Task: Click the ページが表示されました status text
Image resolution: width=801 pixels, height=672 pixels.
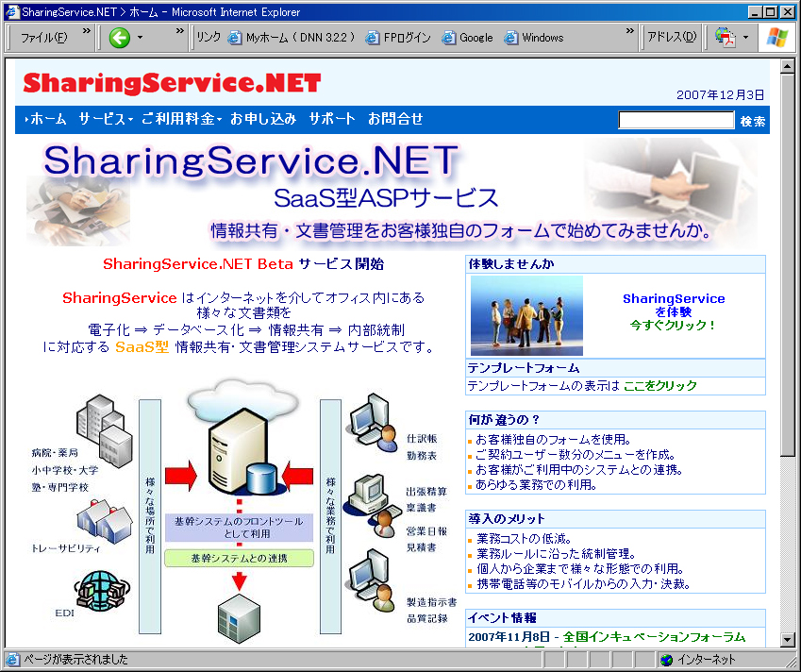Action: (x=76, y=660)
